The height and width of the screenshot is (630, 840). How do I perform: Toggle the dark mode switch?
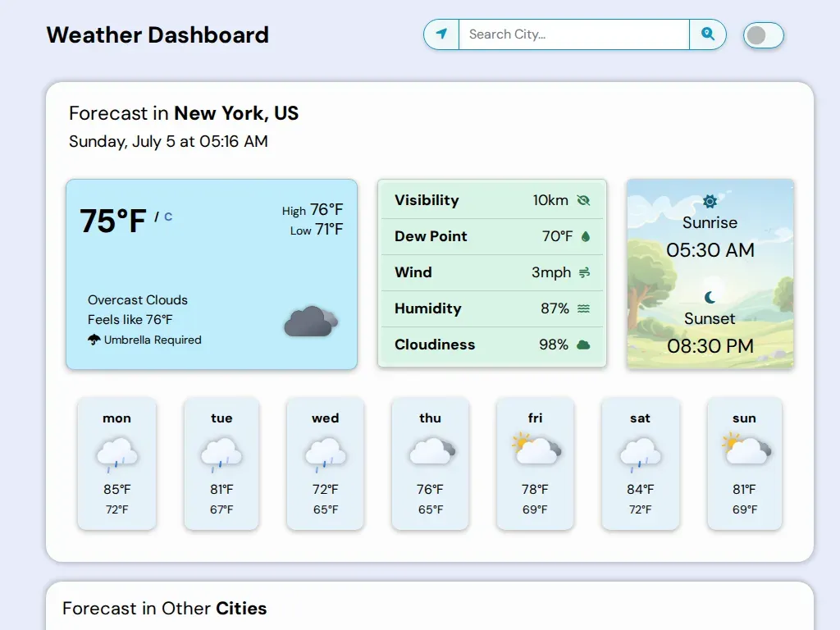764,35
